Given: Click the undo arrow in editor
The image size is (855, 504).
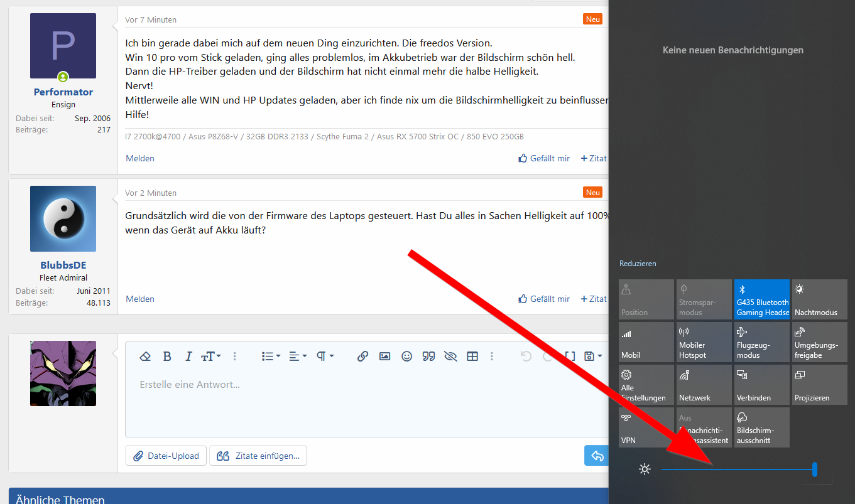Looking at the screenshot, I should [526, 356].
